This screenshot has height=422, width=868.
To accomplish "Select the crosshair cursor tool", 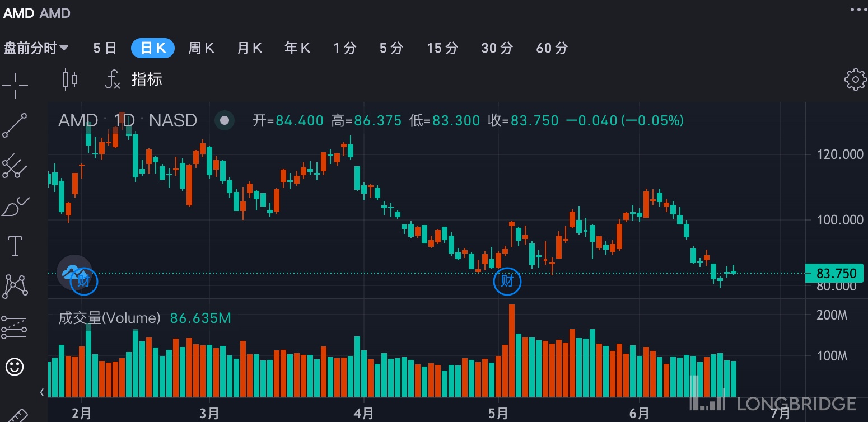I will (15, 85).
